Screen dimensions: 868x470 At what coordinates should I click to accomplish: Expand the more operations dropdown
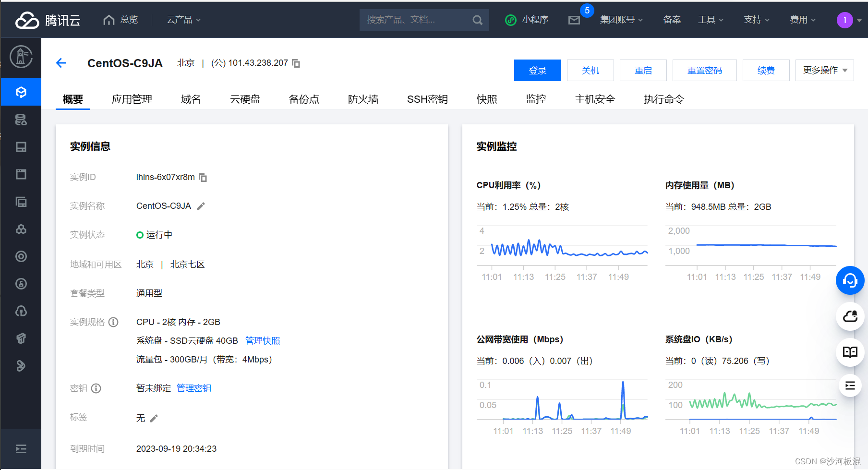click(x=825, y=70)
